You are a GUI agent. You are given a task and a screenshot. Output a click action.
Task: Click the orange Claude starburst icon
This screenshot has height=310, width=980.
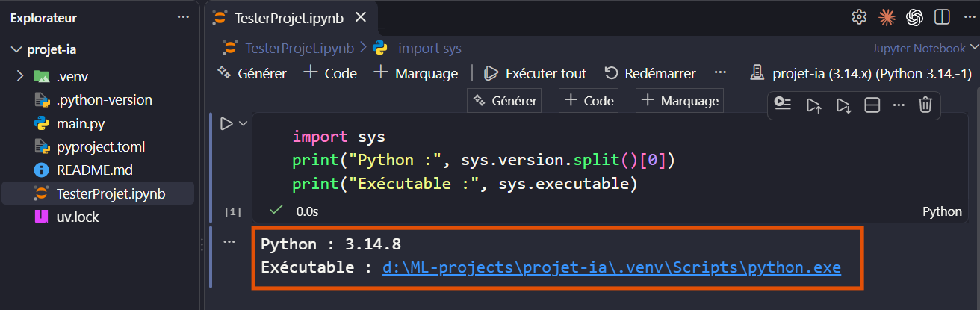click(x=886, y=16)
